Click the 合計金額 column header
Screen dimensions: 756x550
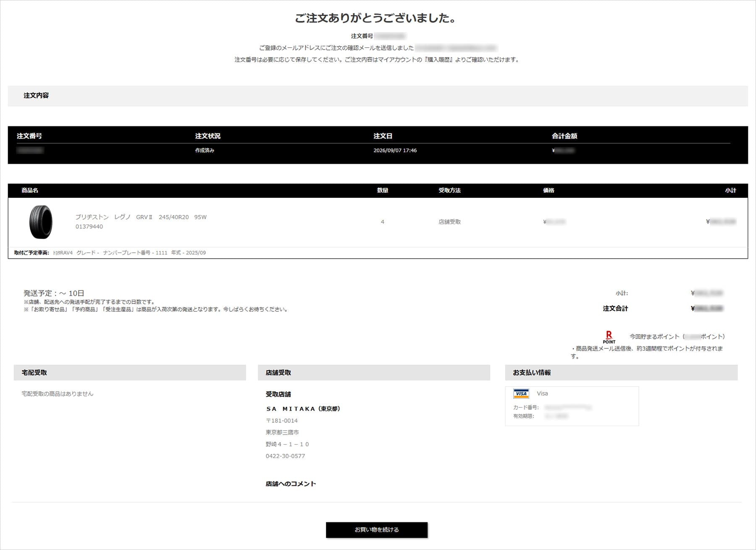pos(564,136)
